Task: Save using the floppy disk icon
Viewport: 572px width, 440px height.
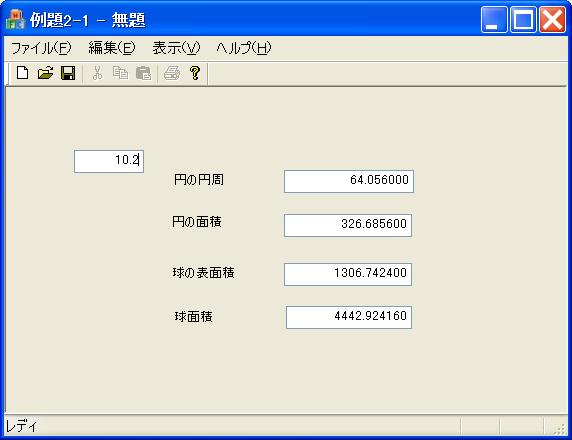Action: click(x=68, y=73)
